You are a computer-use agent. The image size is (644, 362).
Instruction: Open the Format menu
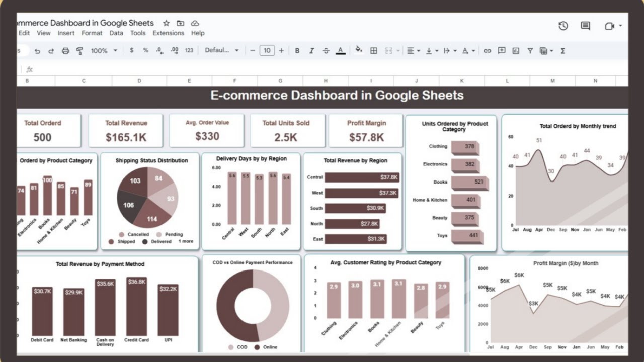(92, 33)
